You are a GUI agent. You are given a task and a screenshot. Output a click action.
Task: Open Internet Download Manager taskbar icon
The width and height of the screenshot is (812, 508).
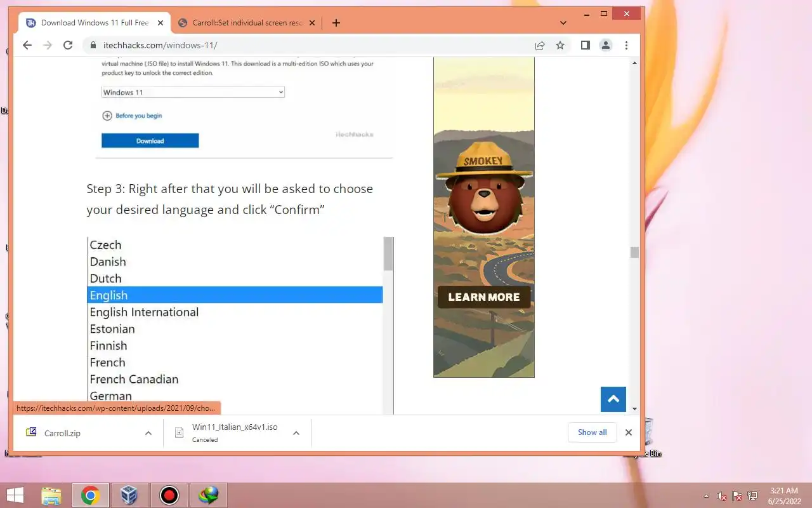tap(208, 495)
